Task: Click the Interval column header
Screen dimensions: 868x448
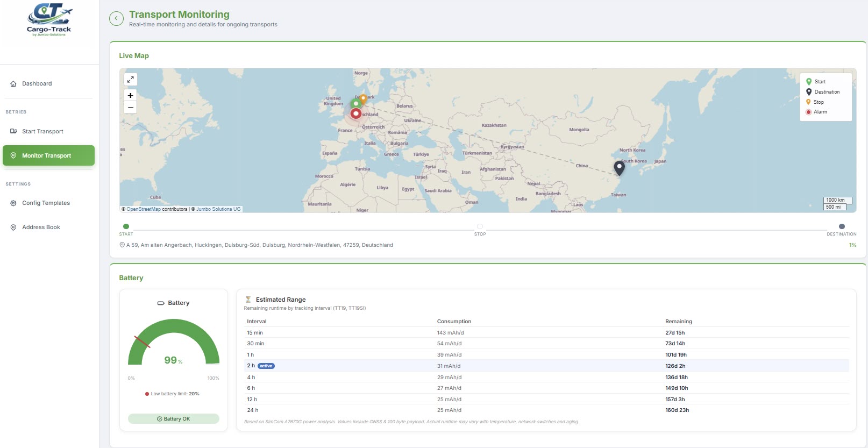Action: 257,322
